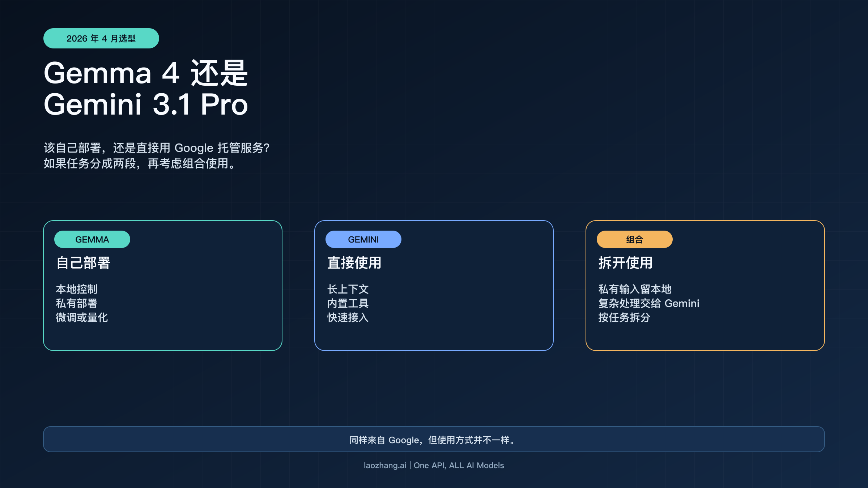Click the 长上下文 list item

coord(348,289)
